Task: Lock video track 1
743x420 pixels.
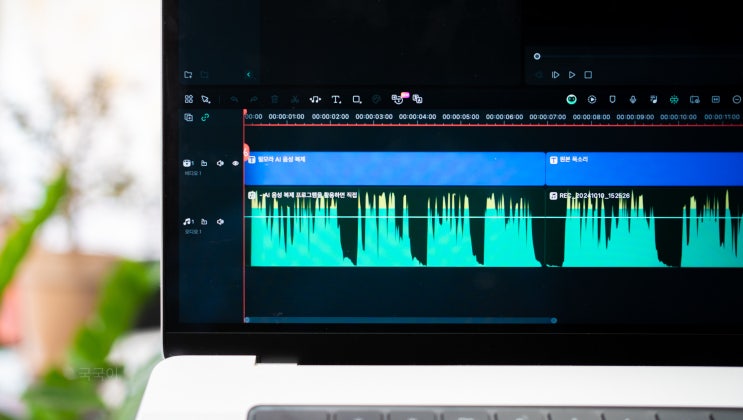Action: [x=204, y=163]
